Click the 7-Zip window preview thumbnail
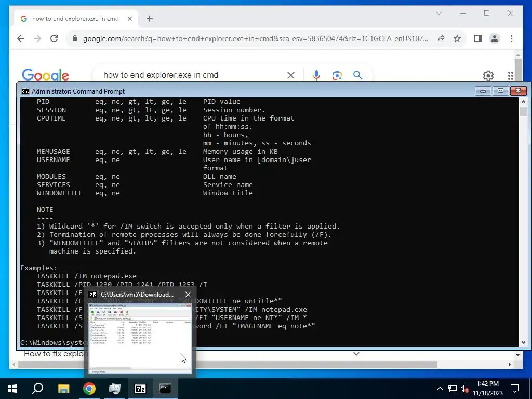 140,338
